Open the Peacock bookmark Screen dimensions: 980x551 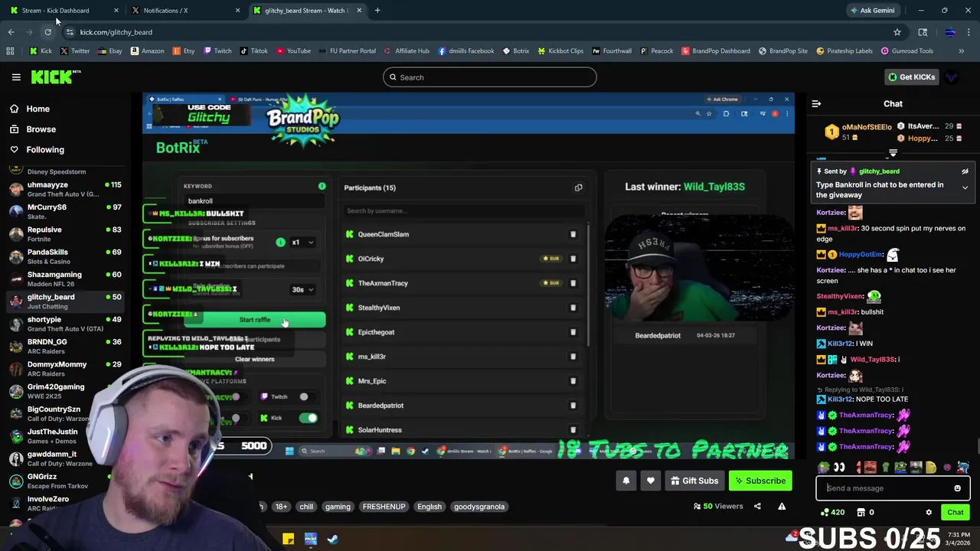click(x=656, y=51)
